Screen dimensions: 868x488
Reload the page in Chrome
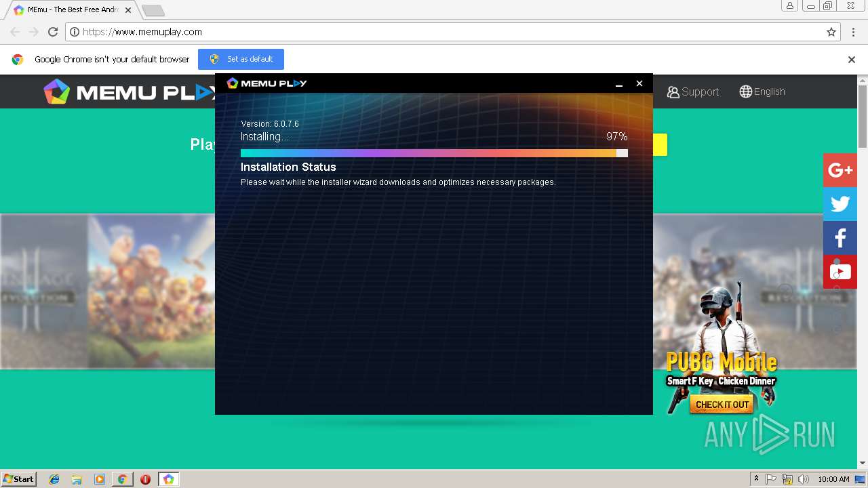pyautogui.click(x=53, y=32)
